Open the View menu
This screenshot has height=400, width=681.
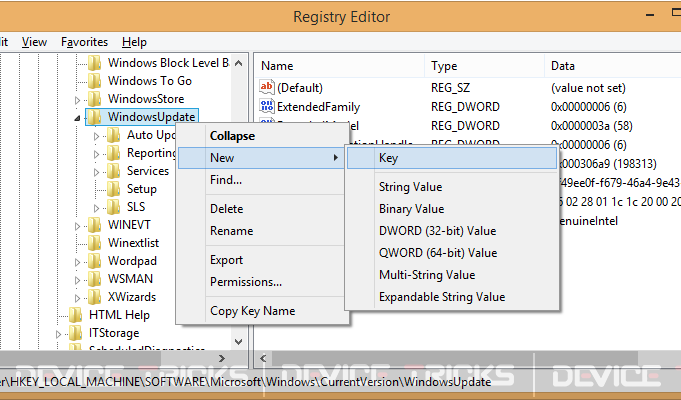point(34,42)
